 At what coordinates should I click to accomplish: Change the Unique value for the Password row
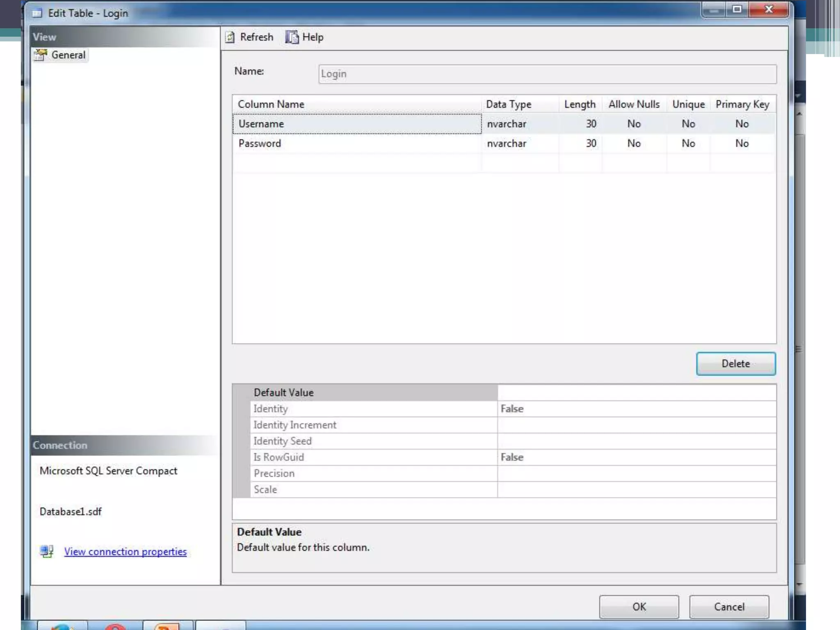coord(688,144)
